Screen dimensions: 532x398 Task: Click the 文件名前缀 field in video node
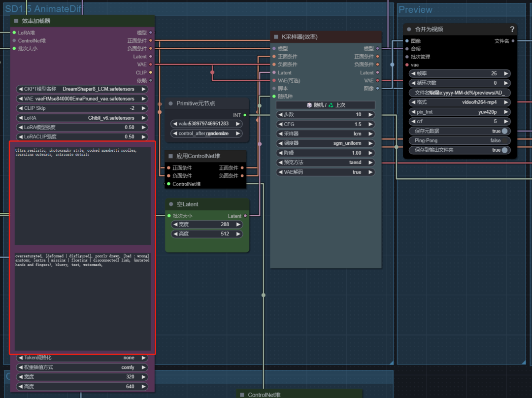460,93
